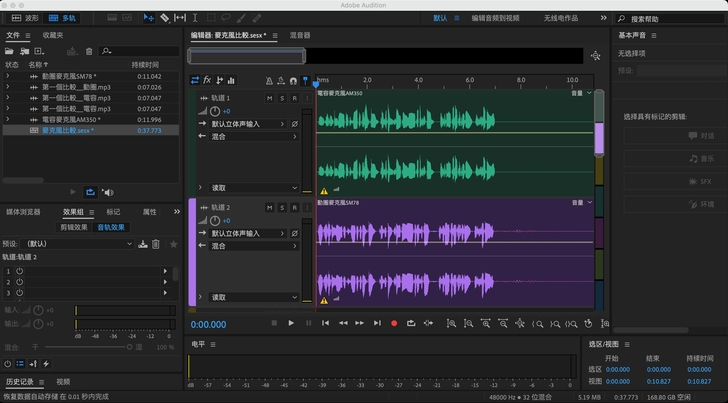The image size is (728, 403).
Task: Switch to the 混音器 tab
Action: click(x=300, y=35)
